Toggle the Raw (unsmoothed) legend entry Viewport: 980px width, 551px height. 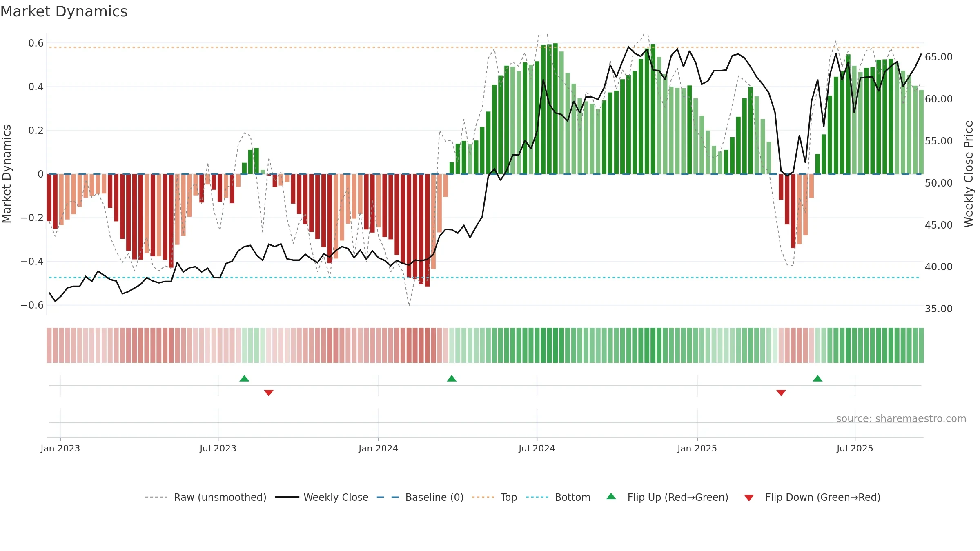click(x=205, y=497)
